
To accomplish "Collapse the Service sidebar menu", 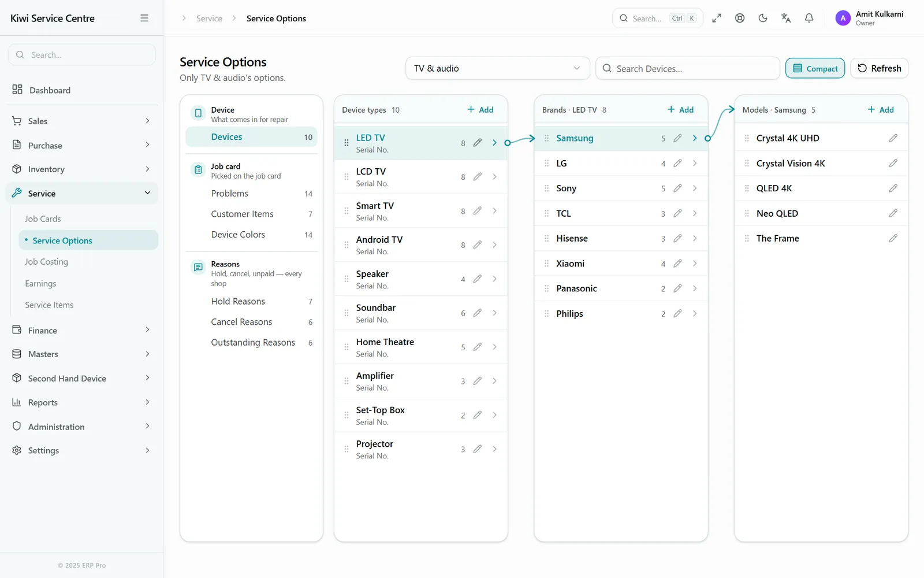I will 81,193.
